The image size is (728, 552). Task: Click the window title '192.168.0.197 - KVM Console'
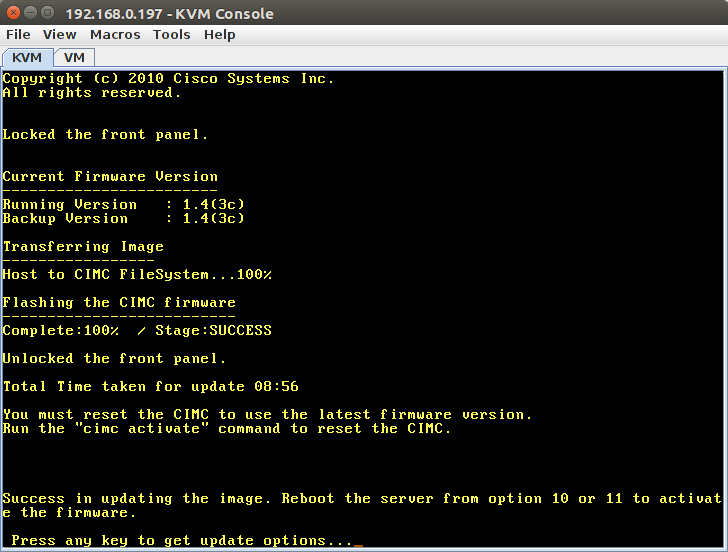point(169,14)
